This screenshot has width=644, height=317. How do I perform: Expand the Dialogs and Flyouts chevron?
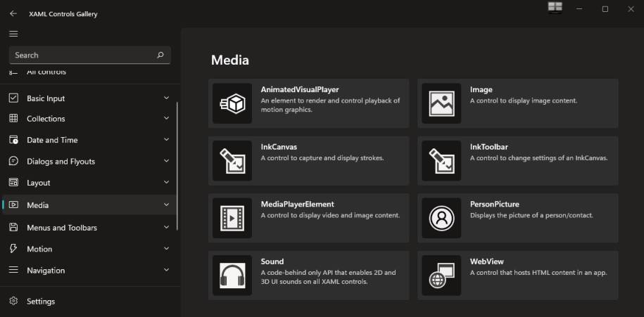(x=166, y=161)
